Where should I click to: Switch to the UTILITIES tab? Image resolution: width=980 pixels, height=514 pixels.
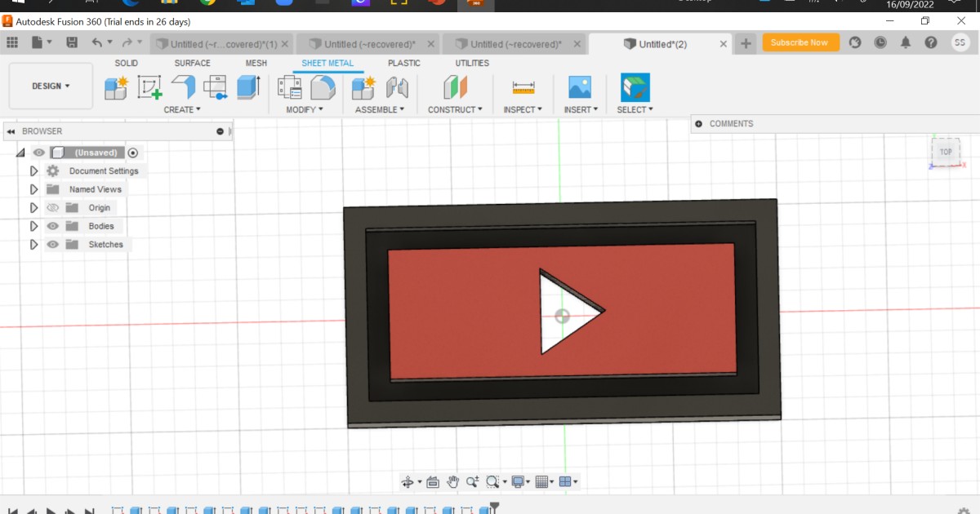(472, 63)
